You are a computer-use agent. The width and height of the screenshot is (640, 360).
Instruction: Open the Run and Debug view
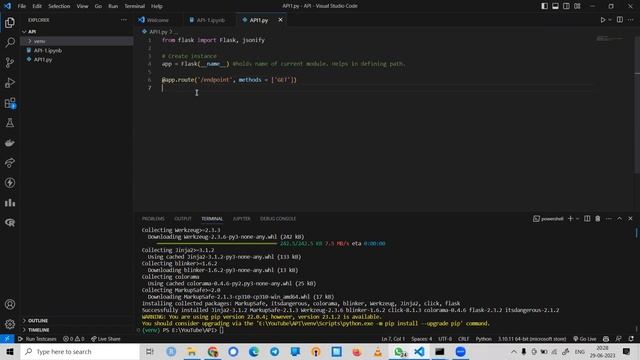coord(10,82)
